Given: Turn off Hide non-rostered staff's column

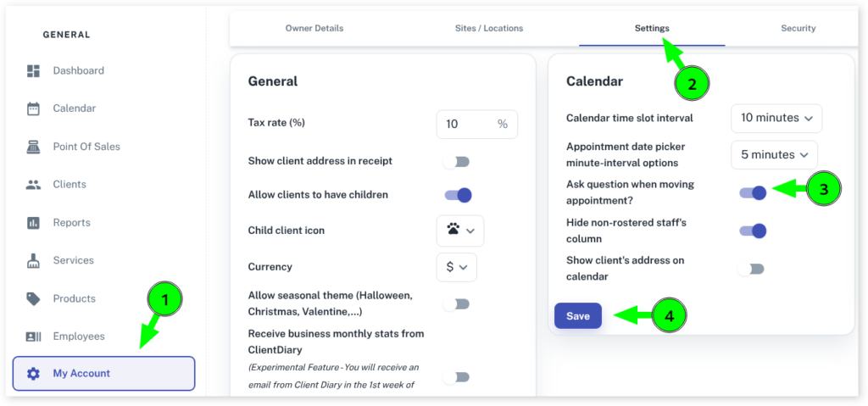Looking at the screenshot, I should pos(753,231).
